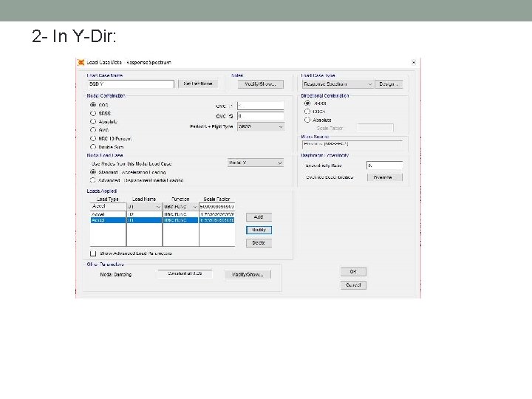This screenshot has width=532, height=399.
Task: Click the scale factor cell in U2 row
Action: click(216, 214)
